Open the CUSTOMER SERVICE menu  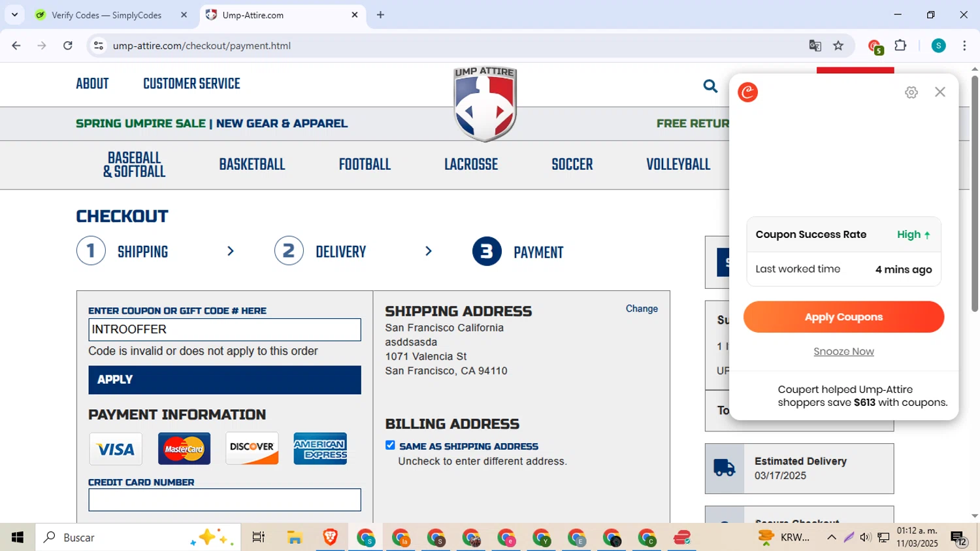tap(191, 84)
